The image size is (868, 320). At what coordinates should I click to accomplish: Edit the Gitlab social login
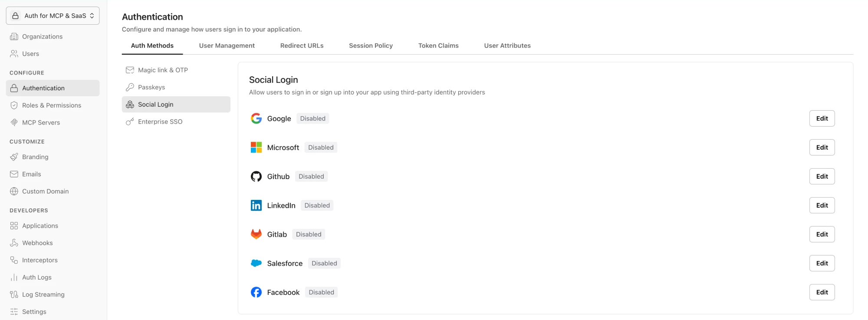click(x=822, y=234)
